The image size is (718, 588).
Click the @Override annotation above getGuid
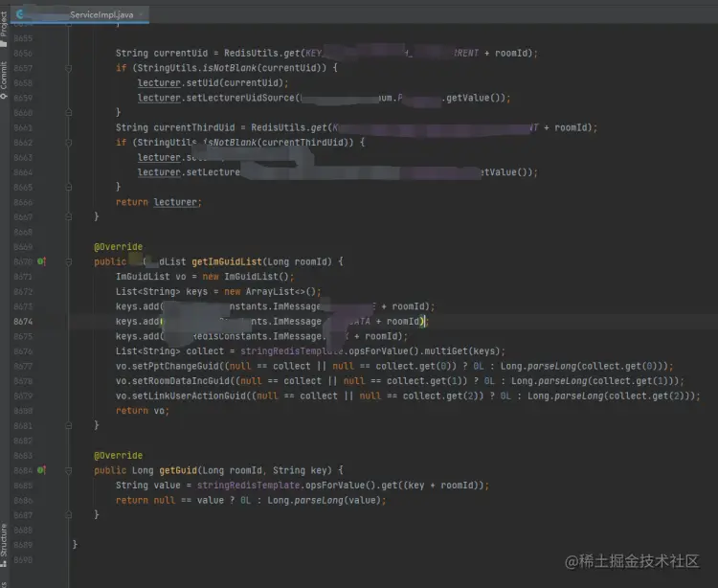pyautogui.click(x=118, y=456)
